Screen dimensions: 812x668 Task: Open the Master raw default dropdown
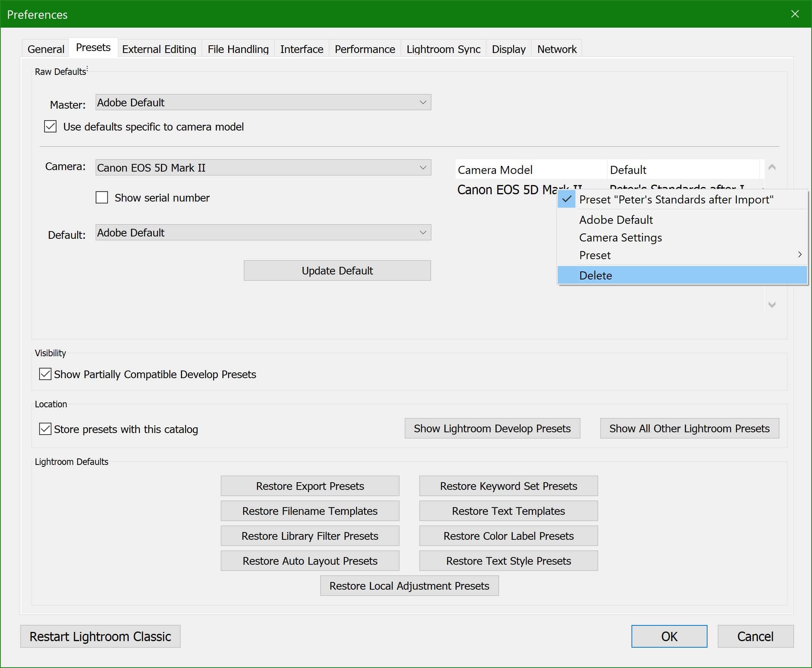[x=263, y=103]
